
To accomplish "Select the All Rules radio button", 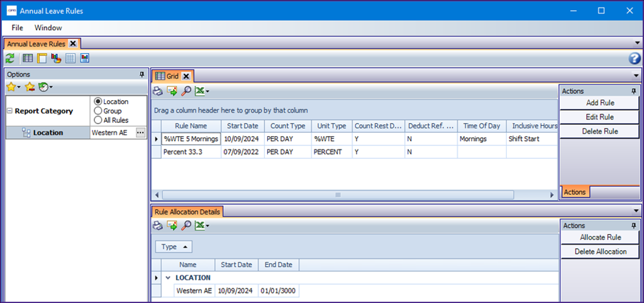I will [97, 120].
